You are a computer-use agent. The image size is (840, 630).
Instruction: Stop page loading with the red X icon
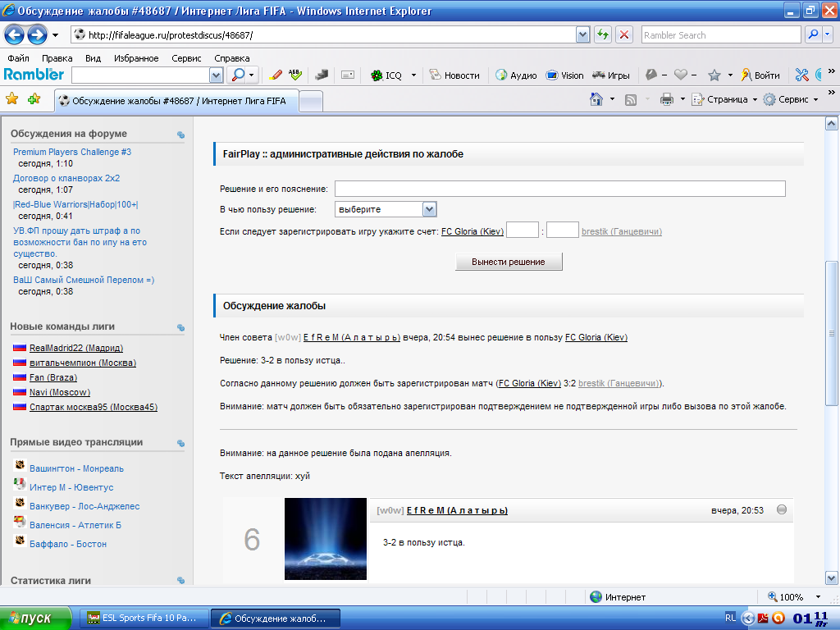(624, 34)
